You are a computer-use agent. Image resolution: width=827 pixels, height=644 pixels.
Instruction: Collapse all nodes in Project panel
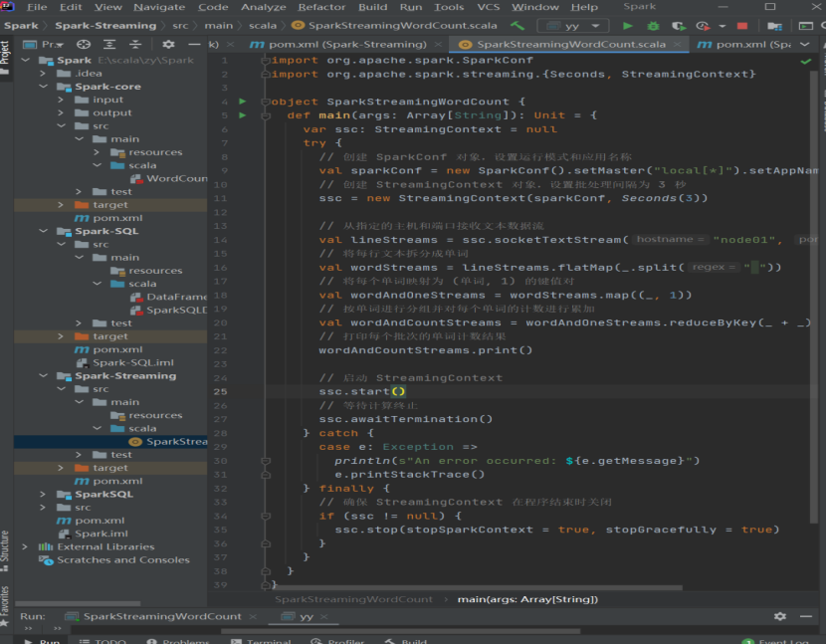135,45
